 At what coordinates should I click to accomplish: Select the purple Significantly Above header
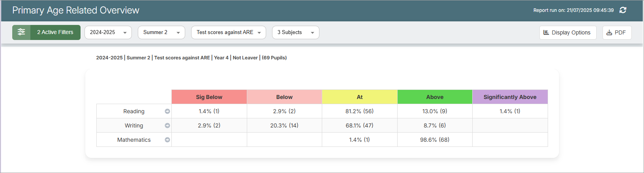click(x=510, y=97)
